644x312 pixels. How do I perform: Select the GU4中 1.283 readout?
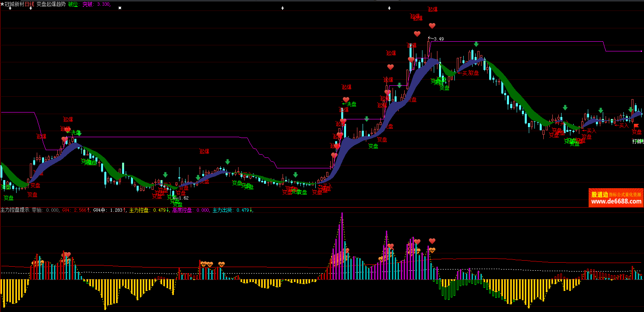point(110,210)
